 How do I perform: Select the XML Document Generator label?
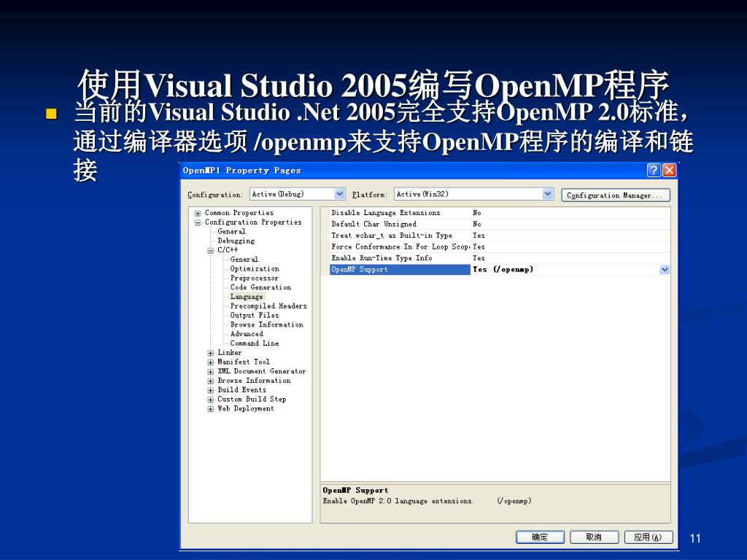click(x=262, y=371)
